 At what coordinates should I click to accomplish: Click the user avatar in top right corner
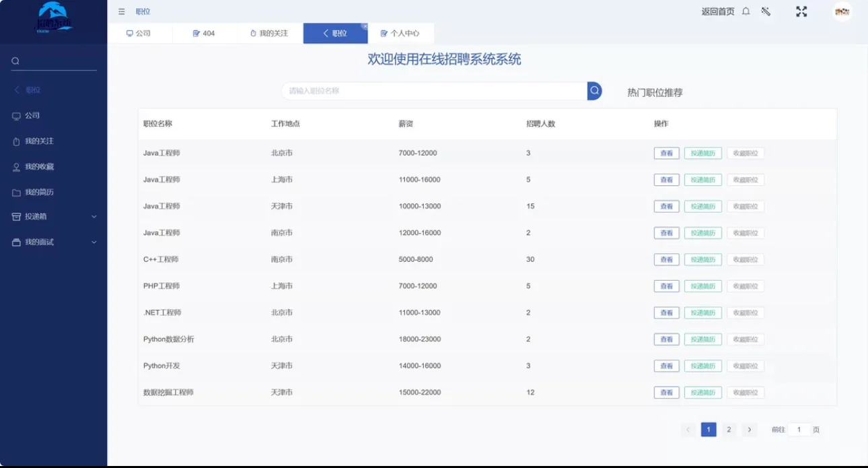842,11
